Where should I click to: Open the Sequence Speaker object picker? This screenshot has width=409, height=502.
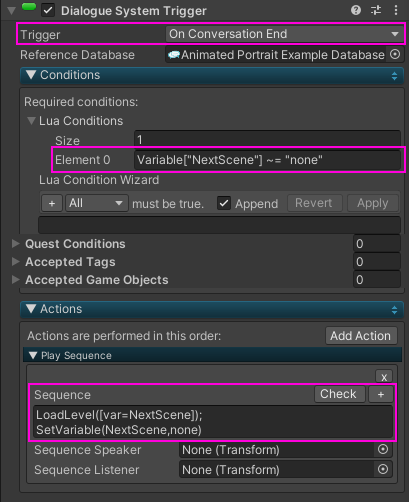pos(383,450)
